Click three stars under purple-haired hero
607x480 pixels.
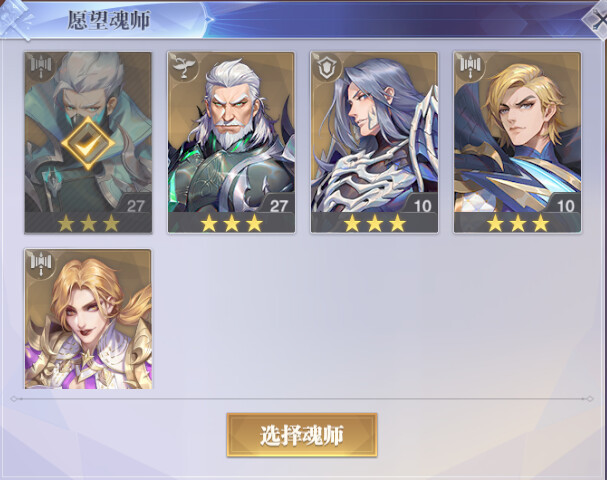tap(375, 223)
